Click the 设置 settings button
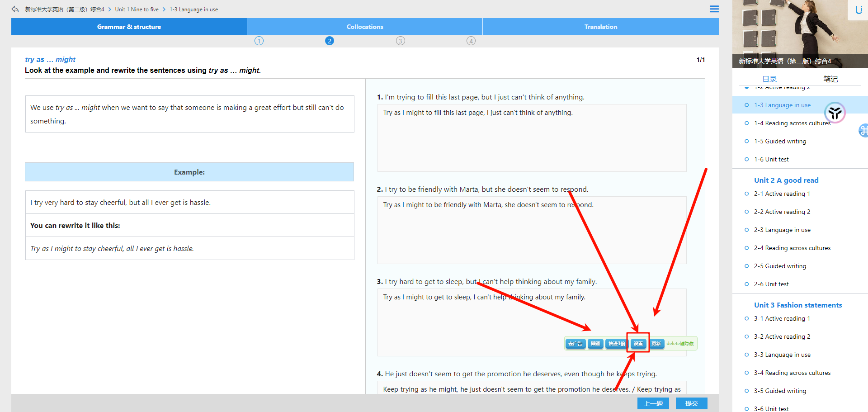The width and height of the screenshot is (868, 412). [x=638, y=344]
